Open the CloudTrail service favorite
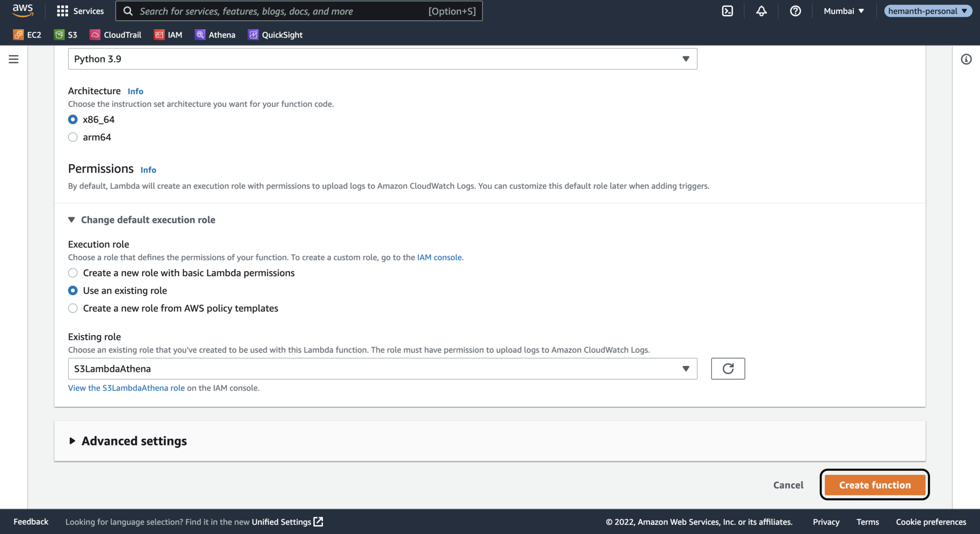 coord(115,34)
